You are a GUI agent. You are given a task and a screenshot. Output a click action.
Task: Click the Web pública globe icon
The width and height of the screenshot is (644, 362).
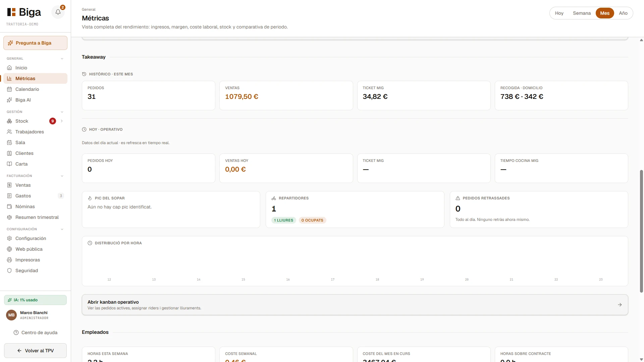9,249
